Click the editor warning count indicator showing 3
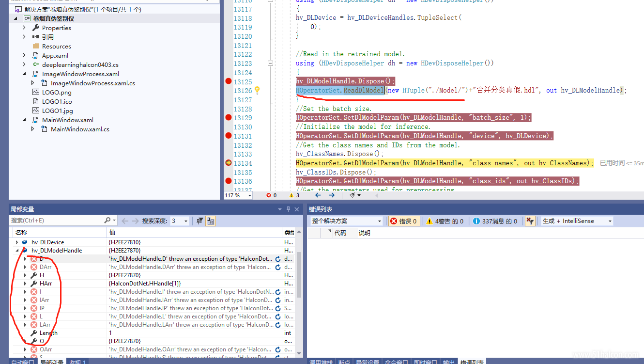Image resolution: width=644 pixels, height=364 pixels. (x=294, y=195)
